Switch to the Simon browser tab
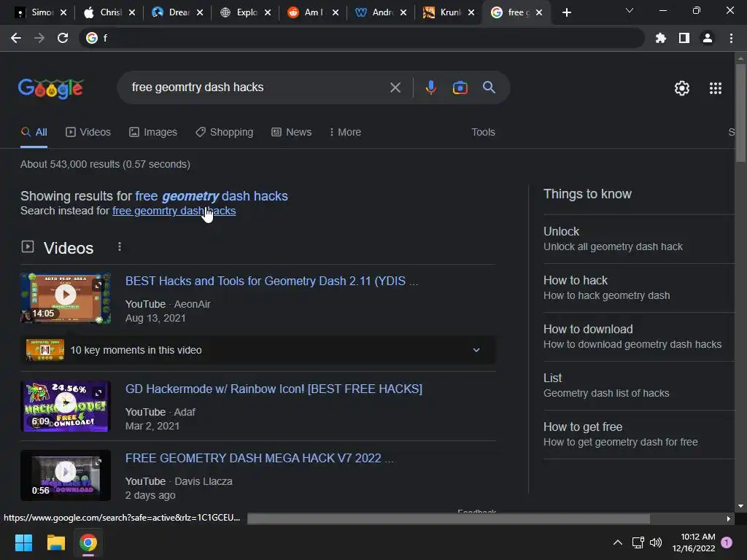 [41, 12]
